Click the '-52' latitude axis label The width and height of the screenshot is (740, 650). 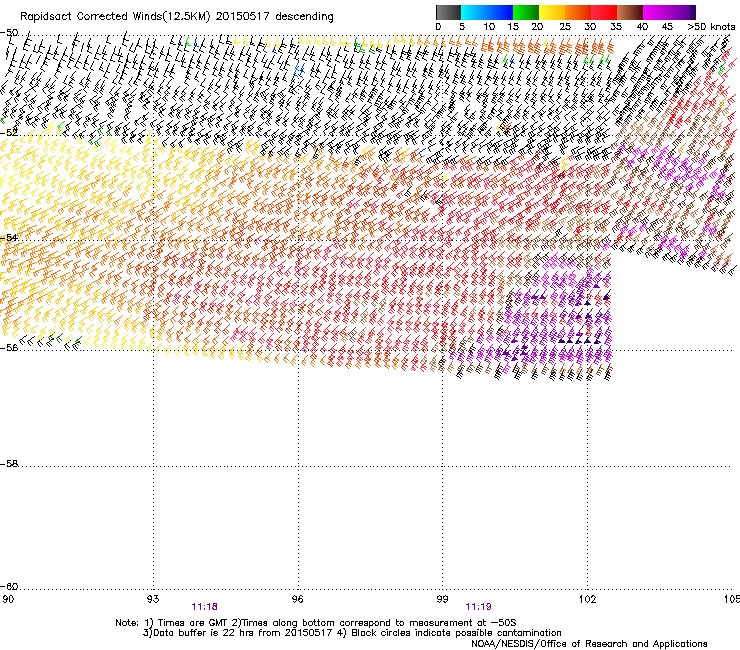coord(9,132)
